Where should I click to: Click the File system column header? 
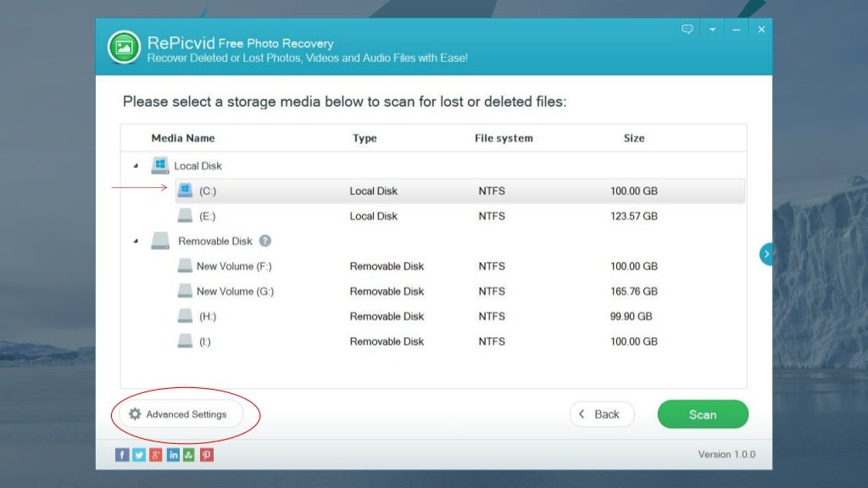(x=504, y=138)
